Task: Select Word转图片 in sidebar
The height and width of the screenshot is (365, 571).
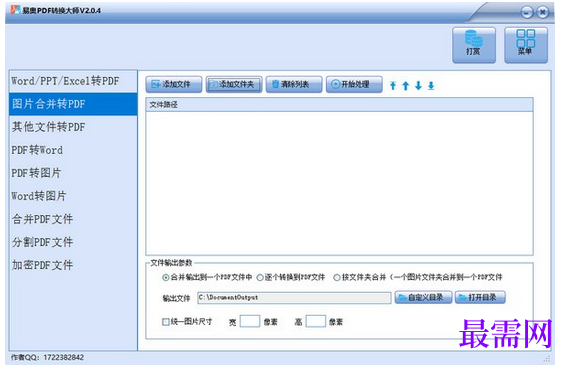Action: pyautogui.click(x=73, y=196)
